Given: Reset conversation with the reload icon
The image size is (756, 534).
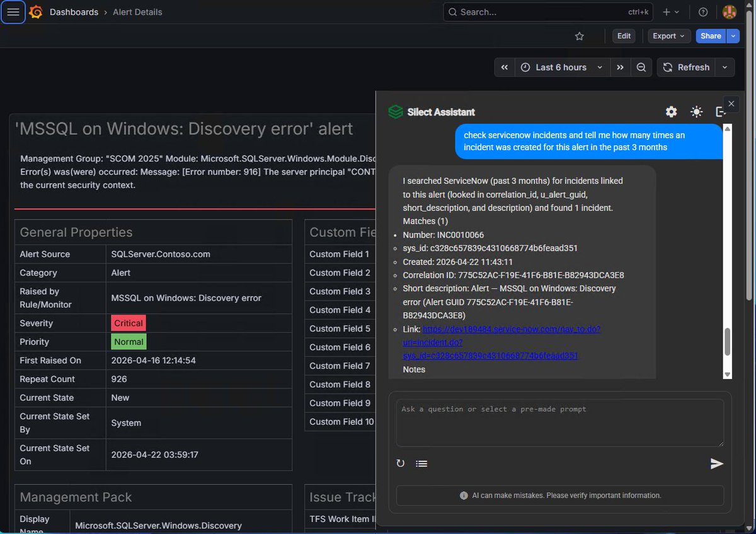Looking at the screenshot, I should pos(400,463).
